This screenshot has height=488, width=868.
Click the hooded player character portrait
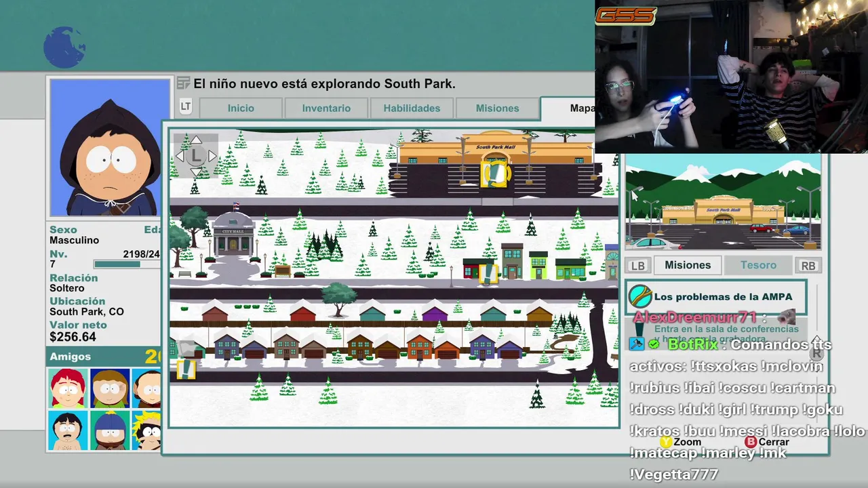[x=110, y=147]
